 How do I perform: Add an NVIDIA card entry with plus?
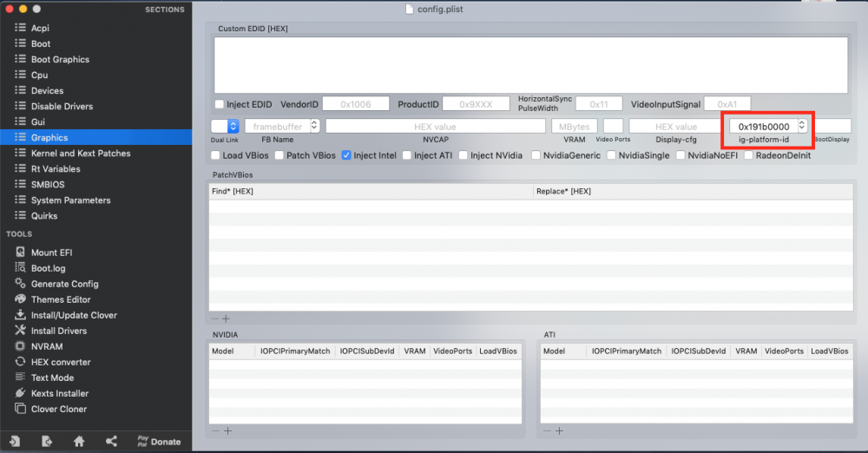[227, 430]
